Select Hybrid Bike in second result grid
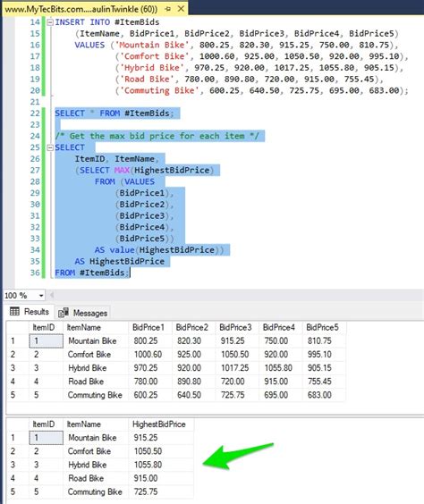The width and height of the screenshot is (424, 504). point(96,465)
